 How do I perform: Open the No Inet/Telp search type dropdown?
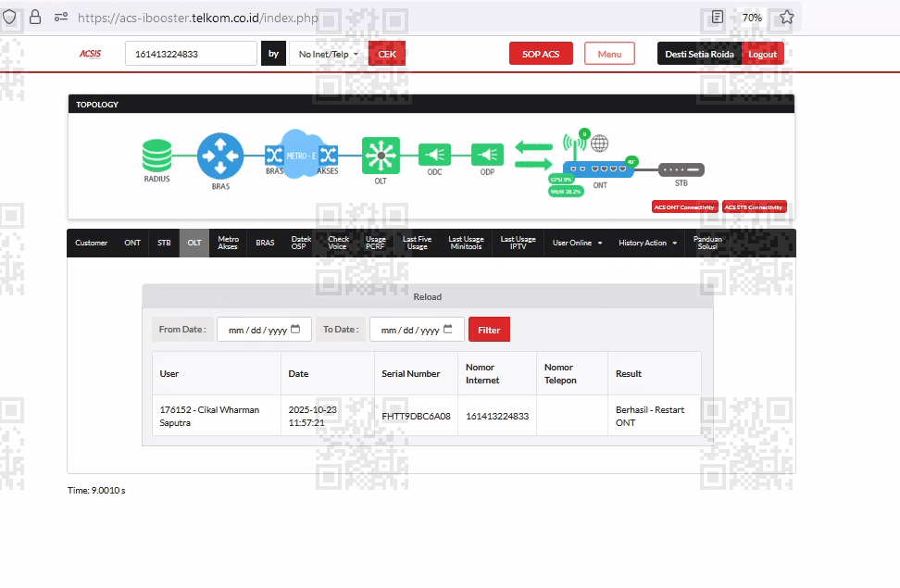click(x=329, y=54)
